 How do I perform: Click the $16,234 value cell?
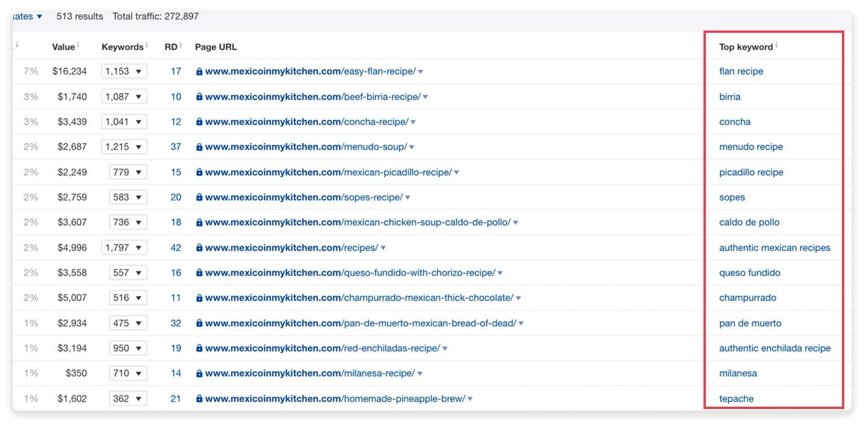pos(70,71)
